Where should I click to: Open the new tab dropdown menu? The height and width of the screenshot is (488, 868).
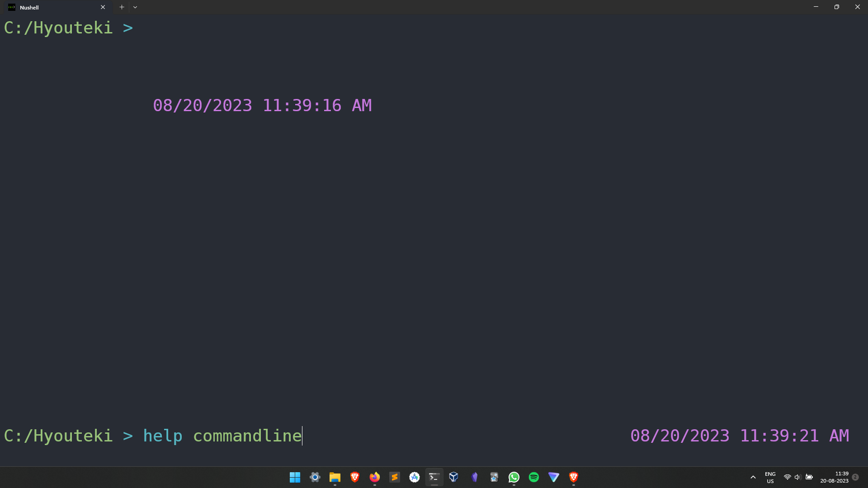tap(135, 7)
